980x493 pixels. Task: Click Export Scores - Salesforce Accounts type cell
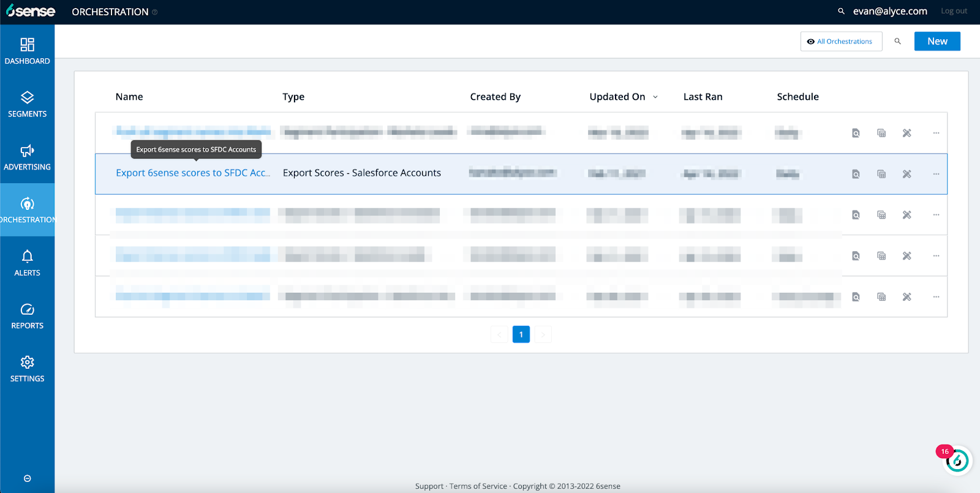362,173
